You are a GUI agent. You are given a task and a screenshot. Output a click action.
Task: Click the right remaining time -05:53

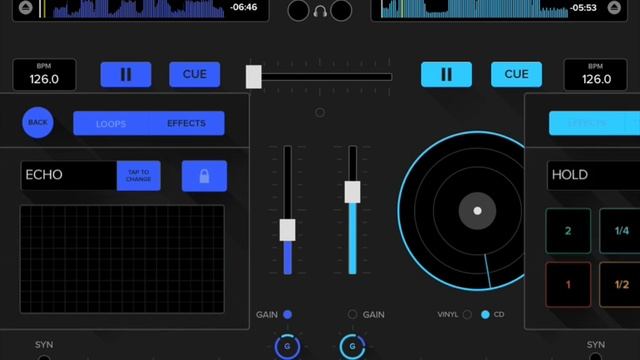[584, 8]
